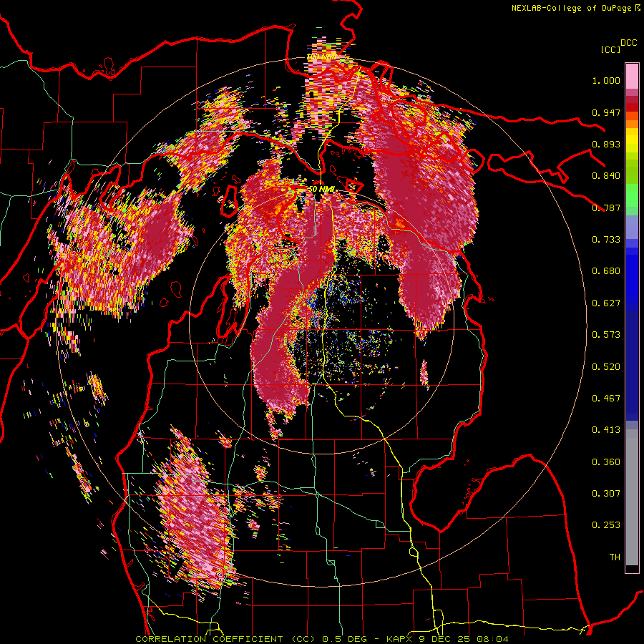The height and width of the screenshot is (644, 644).
Task: Click the 0.573 scale value
Action: (x=606, y=335)
